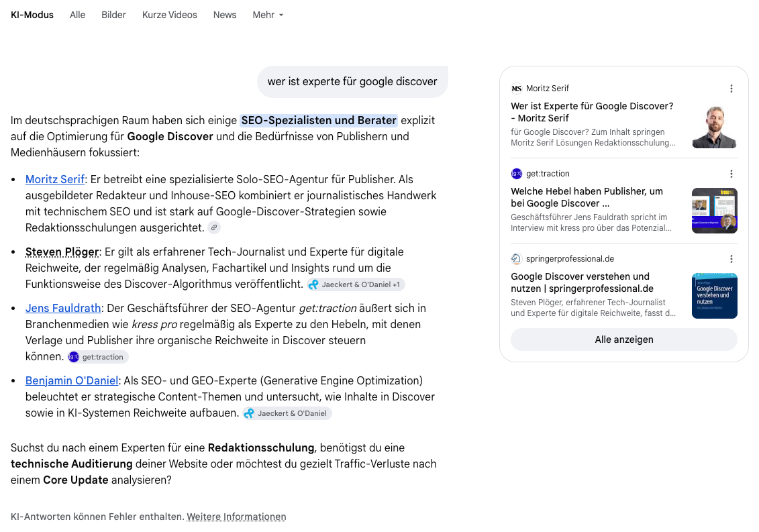
Task: Open three-dot menu for get:traction source
Action: [x=731, y=174]
